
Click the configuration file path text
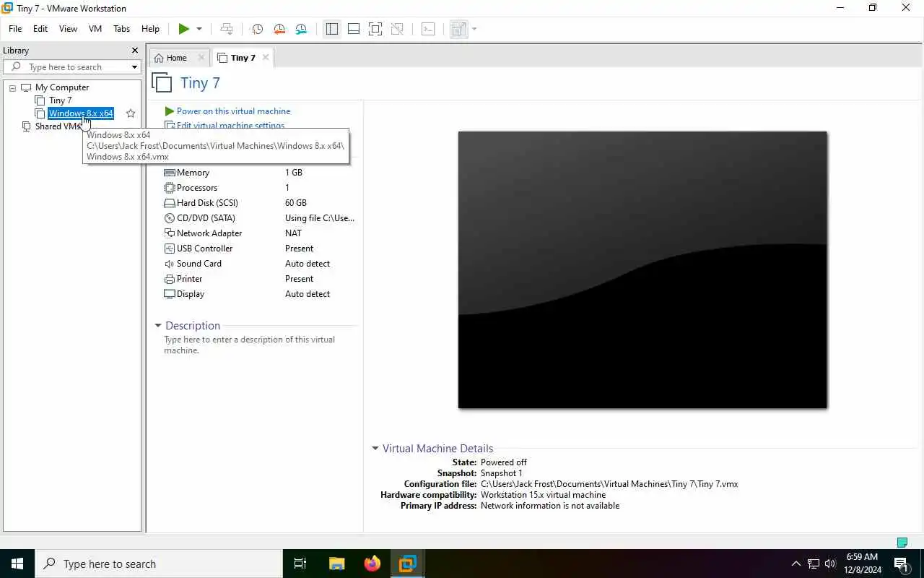(x=609, y=484)
